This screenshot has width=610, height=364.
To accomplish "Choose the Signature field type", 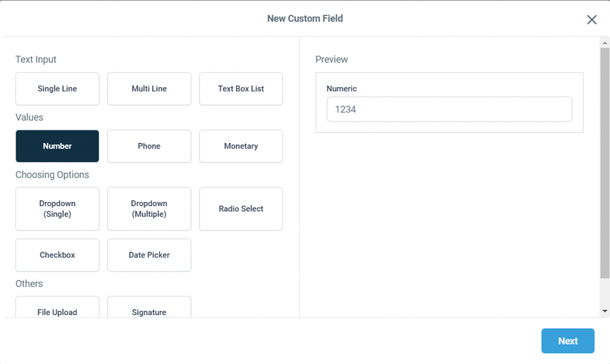I will (149, 308).
